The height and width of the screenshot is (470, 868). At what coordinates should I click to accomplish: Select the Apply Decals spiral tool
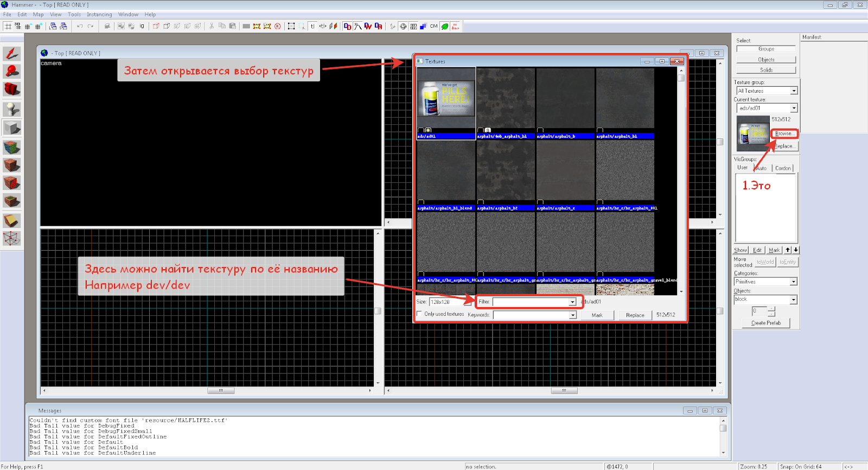tap(12, 183)
